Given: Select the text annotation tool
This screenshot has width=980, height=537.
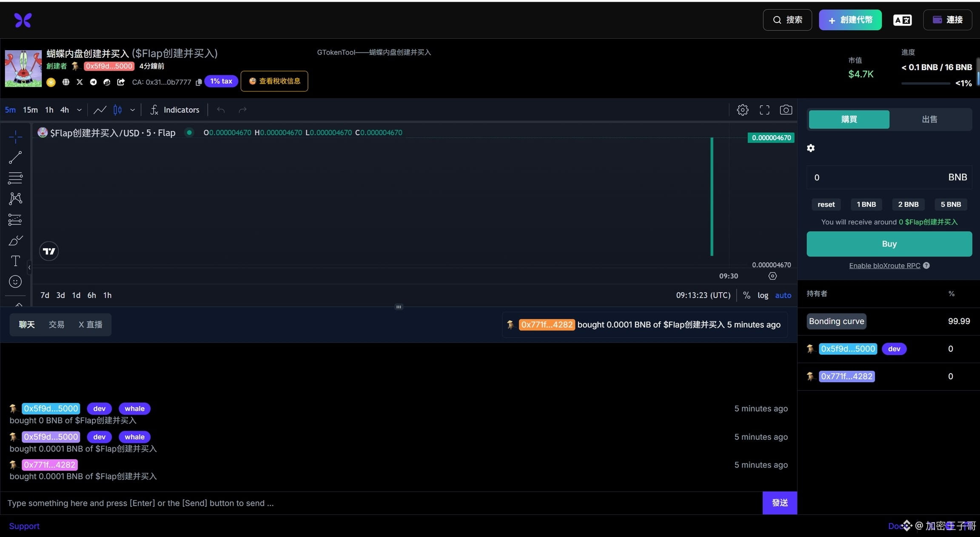Looking at the screenshot, I should pyautogui.click(x=15, y=261).
